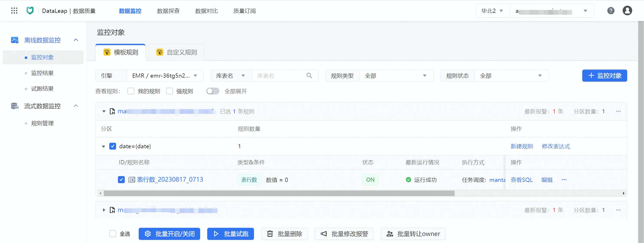The width and height of the screenshot is (644, 243).
Task: Select the 自定义规则 tab
Action: coord(176,52)
